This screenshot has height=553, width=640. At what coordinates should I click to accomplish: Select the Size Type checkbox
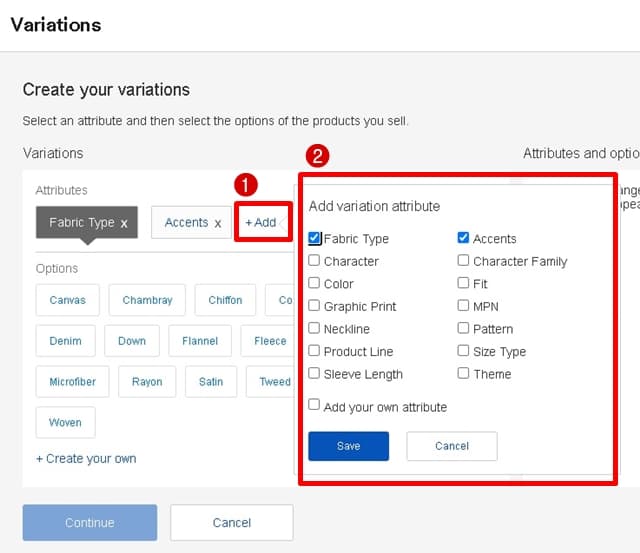pos(464,351)
